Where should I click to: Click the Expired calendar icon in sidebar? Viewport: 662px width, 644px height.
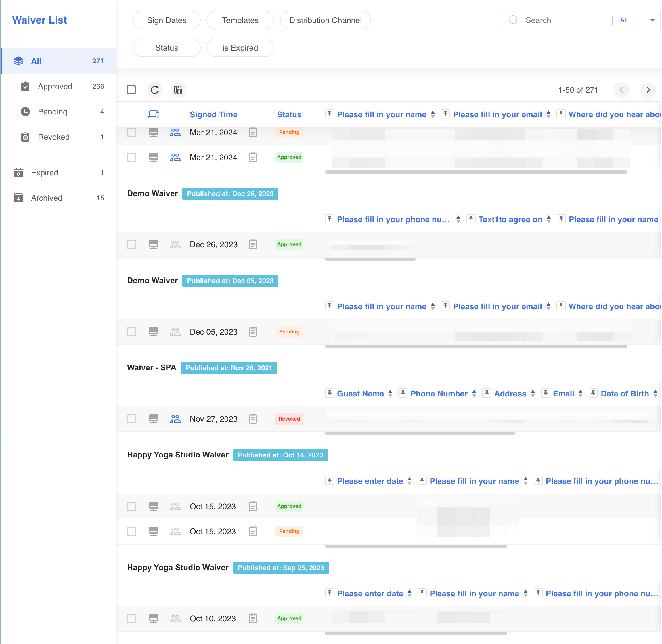click(18, 172)
